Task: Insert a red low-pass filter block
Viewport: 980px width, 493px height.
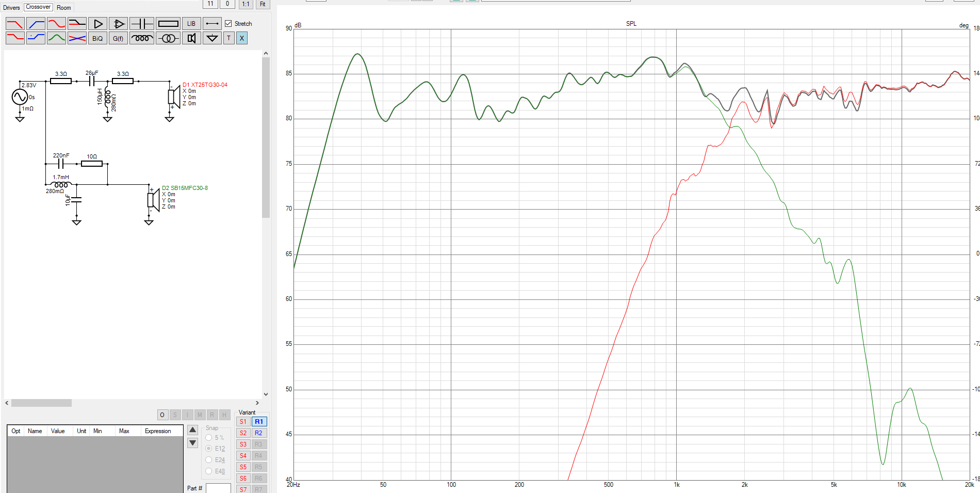Action: (15, 24)
